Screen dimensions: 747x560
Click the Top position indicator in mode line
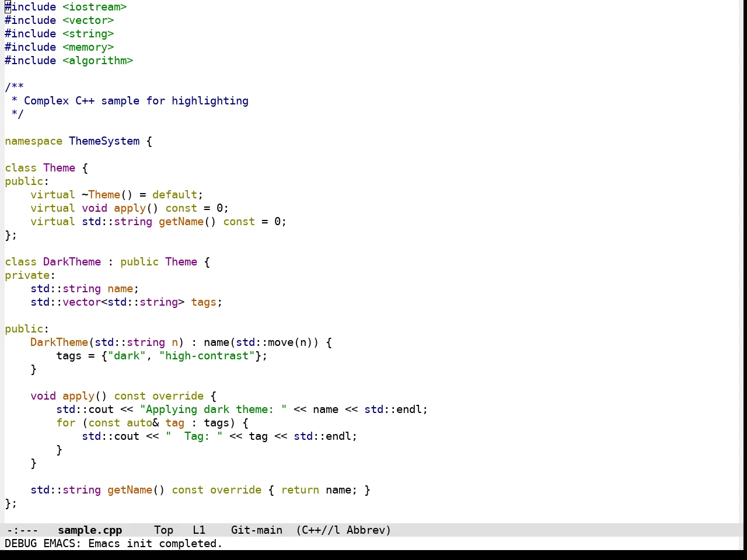coord(163,530)
